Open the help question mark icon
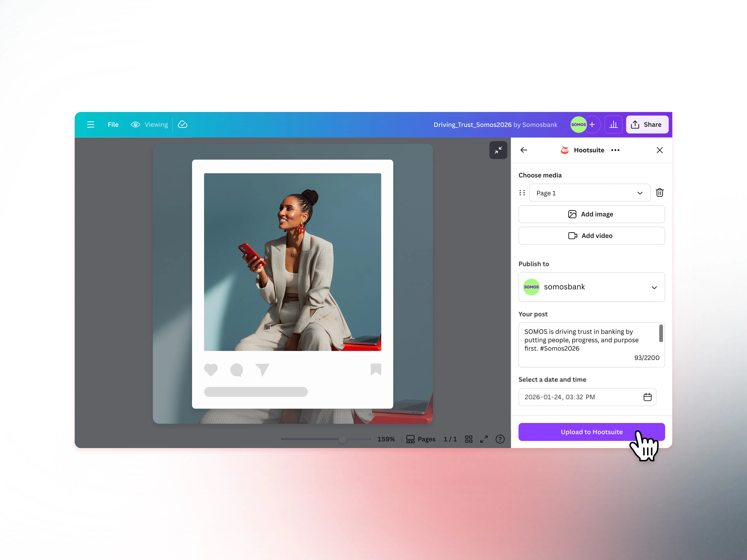Screen dimensions: 747x560 pyautogui.click(x=500, y=439)
